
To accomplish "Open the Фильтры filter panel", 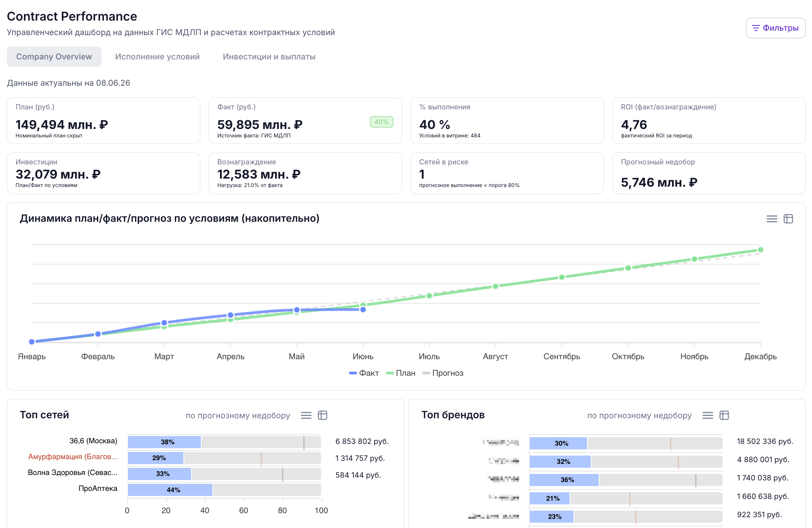I will click(775, 28).
